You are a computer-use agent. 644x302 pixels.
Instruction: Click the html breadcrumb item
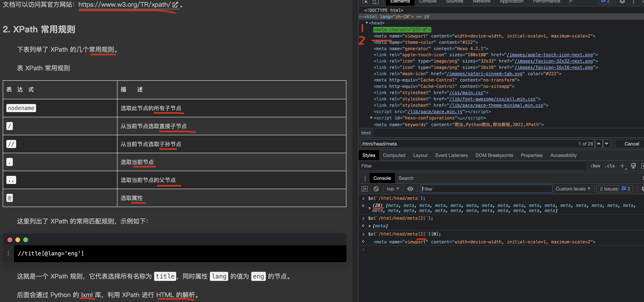coord(366,133)
